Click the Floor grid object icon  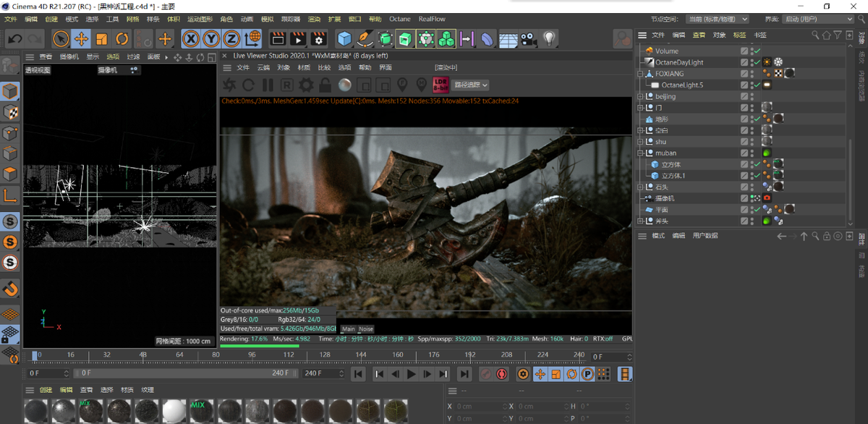509,38
